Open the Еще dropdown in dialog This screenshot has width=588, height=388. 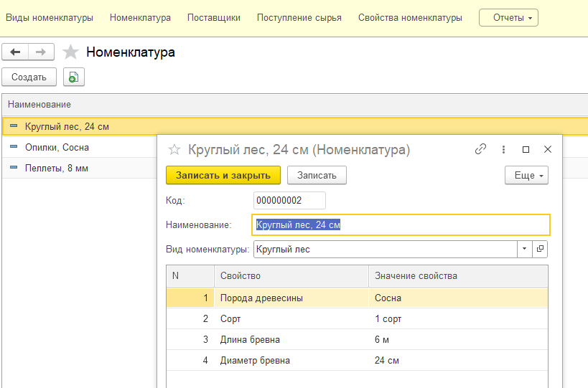point(526,175)
